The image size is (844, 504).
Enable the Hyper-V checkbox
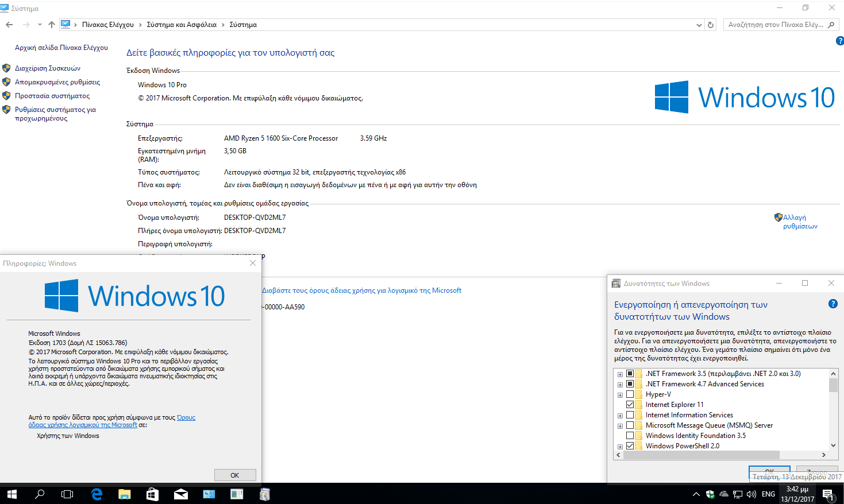(x=630, y=394)
